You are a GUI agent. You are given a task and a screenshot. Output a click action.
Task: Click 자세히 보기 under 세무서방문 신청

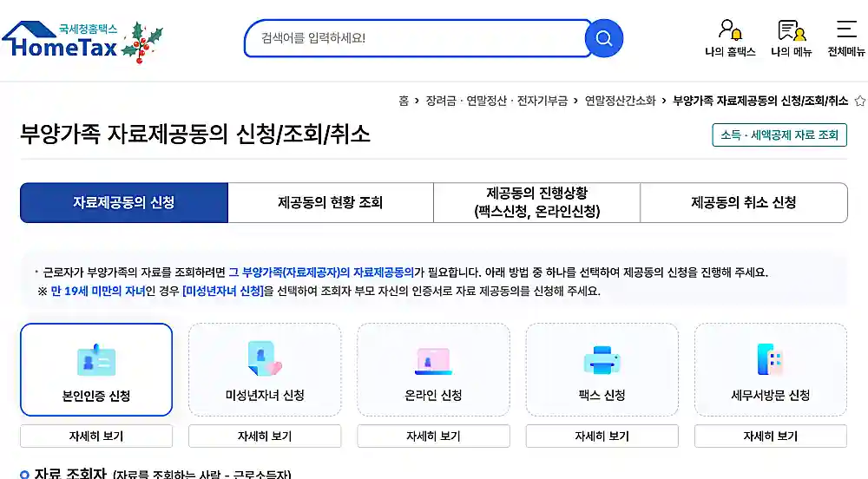coord(771,436)
